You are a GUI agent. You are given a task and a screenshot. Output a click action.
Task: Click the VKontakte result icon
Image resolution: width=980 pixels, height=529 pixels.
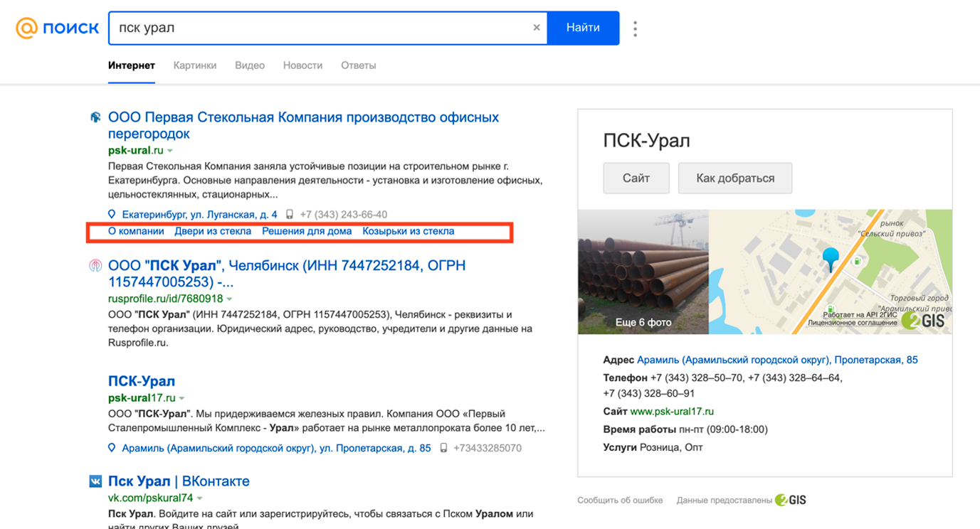(95, 481)
